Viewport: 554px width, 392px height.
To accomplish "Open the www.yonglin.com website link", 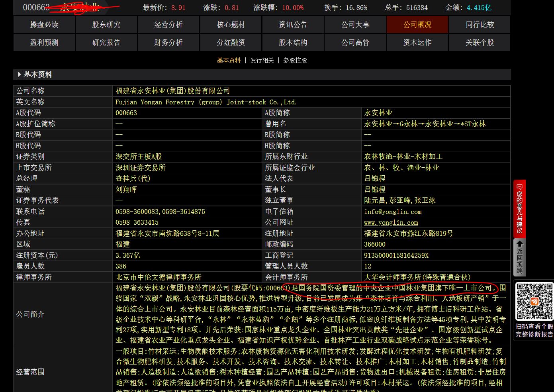I will (x=391, y=223).
